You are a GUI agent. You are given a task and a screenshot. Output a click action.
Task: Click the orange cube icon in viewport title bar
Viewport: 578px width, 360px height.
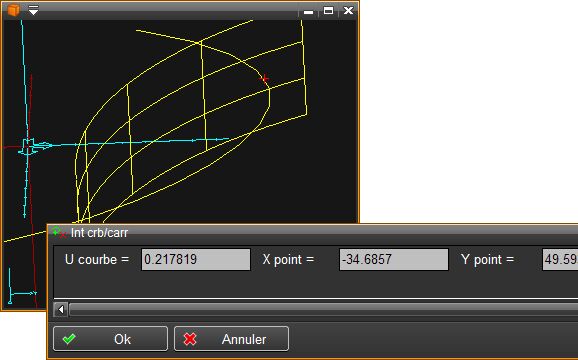(13, 10)
